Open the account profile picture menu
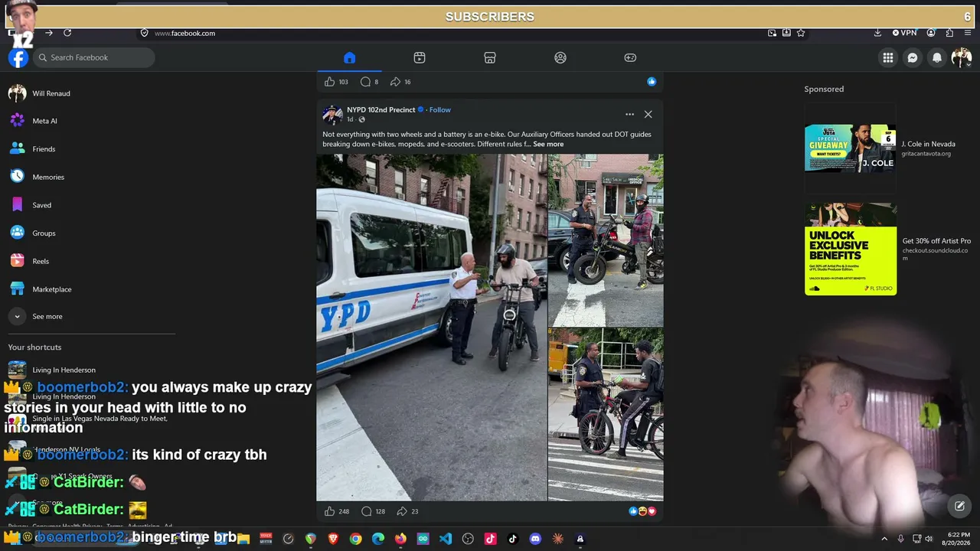The height and width of the screenshot is (551, 980). click(x=962, y=57)
